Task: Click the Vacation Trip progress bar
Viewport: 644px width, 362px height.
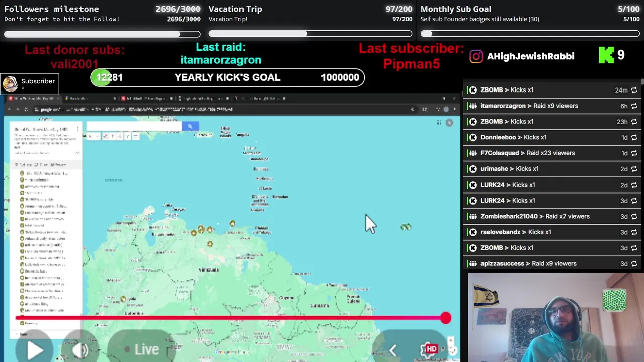Action: 310,34
